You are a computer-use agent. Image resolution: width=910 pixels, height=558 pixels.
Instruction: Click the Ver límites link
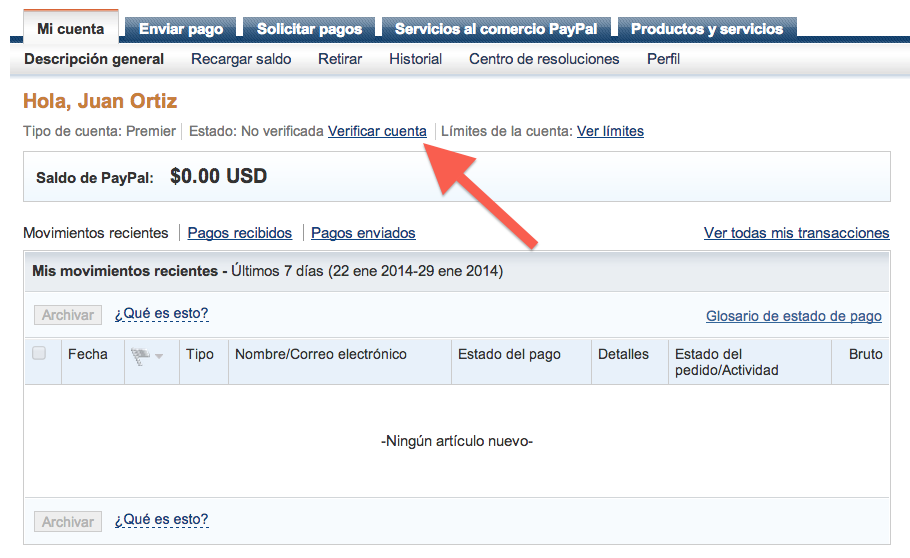point(610,131)
